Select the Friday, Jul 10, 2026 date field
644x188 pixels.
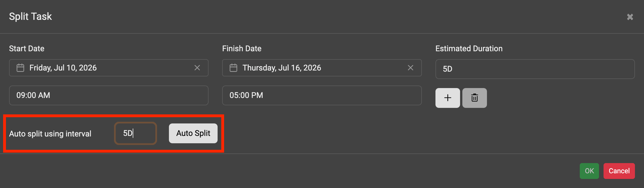pos(108,68)
